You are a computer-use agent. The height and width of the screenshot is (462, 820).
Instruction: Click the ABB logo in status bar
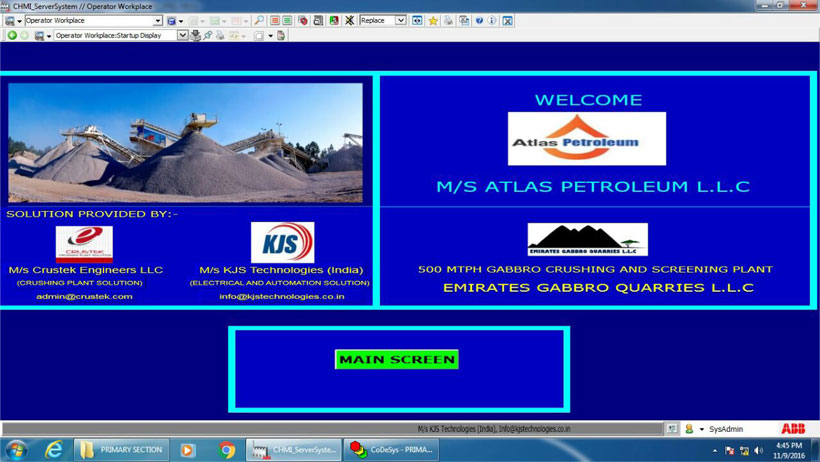[x=793, y=429]
